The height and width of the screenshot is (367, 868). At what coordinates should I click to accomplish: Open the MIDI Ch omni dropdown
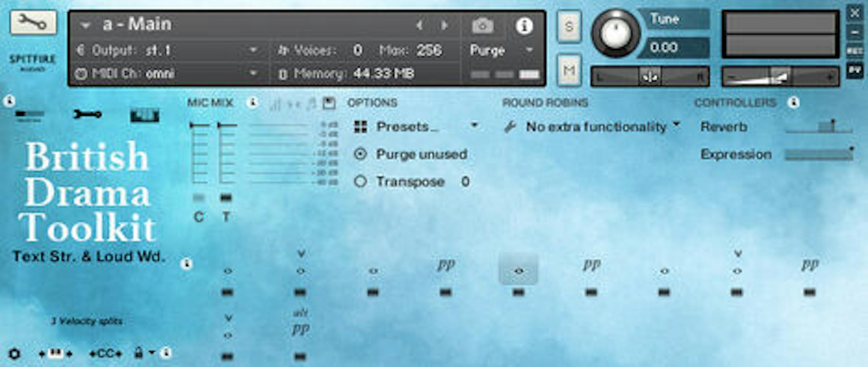click(x=254, y=73)
